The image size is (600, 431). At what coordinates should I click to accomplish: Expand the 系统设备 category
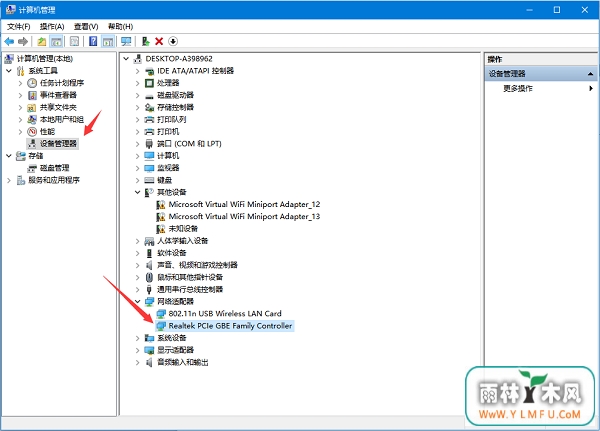tap(138, 338)
